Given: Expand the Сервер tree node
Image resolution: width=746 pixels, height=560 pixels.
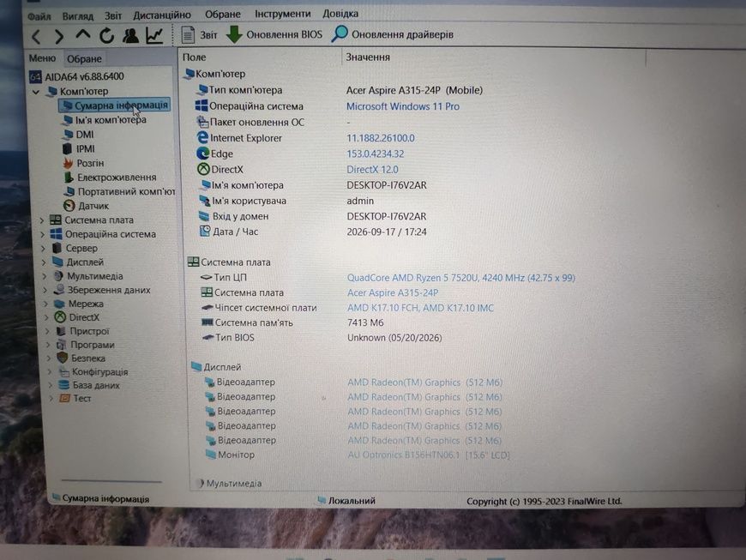Looking at the screenshot, I should [x=43, y=249].
